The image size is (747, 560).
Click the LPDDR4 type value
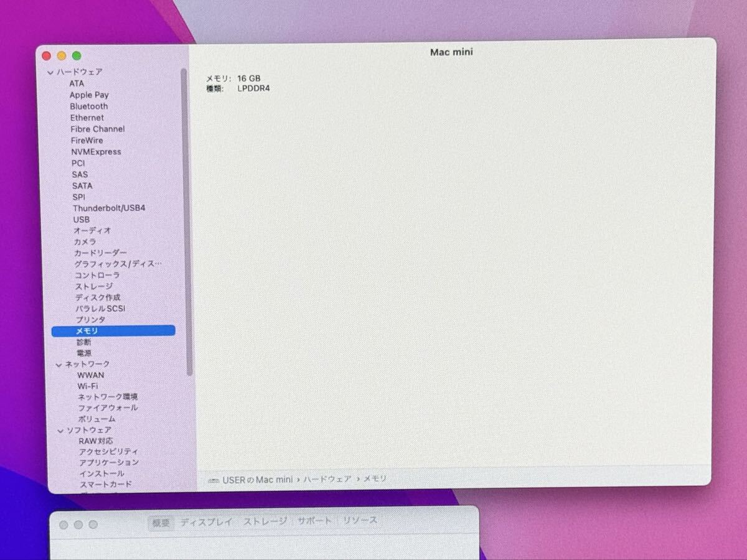coord(254,89)
